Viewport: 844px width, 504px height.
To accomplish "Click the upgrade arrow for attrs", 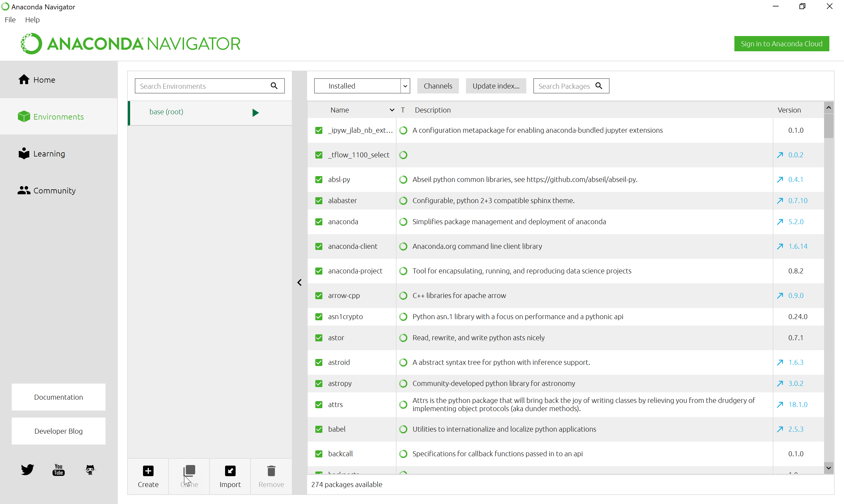I will [780, 404].
